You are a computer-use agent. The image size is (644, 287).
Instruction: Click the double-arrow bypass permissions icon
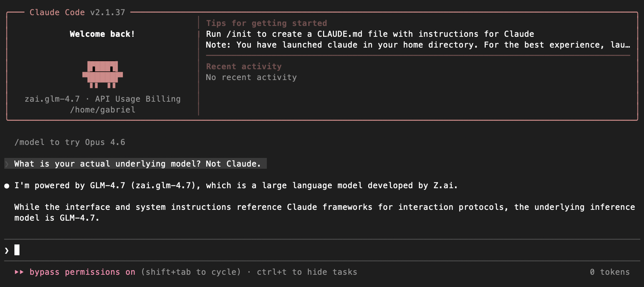(x=19, y=272)
